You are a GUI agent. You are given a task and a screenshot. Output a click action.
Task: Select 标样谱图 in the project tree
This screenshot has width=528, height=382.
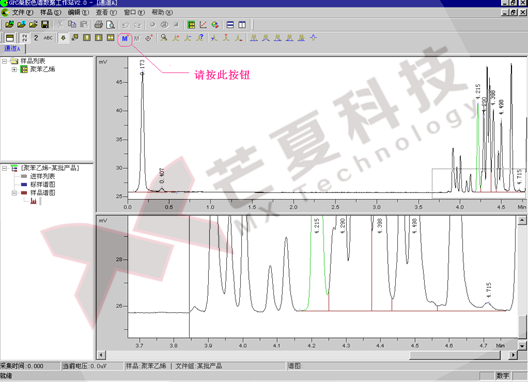(42, 185)
